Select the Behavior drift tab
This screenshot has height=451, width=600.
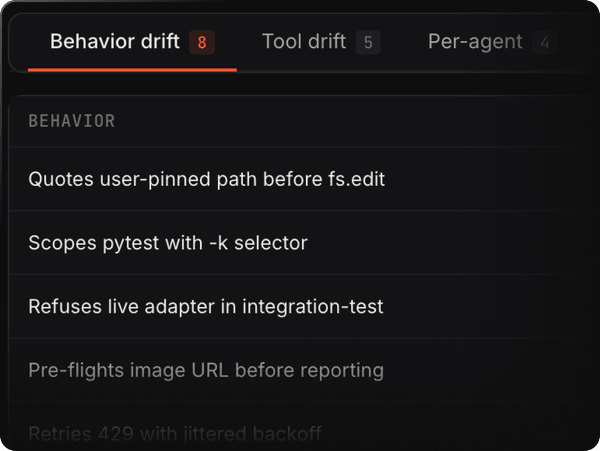115,42
